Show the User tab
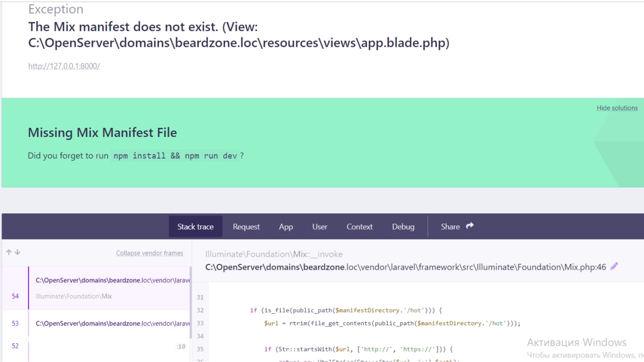Screen dimensions: 644x362 [319, 227]
